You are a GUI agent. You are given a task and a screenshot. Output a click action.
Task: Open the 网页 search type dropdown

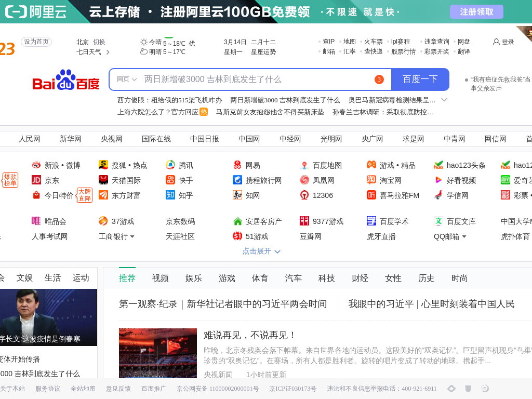pyautogui.click(x=127, y=79)
